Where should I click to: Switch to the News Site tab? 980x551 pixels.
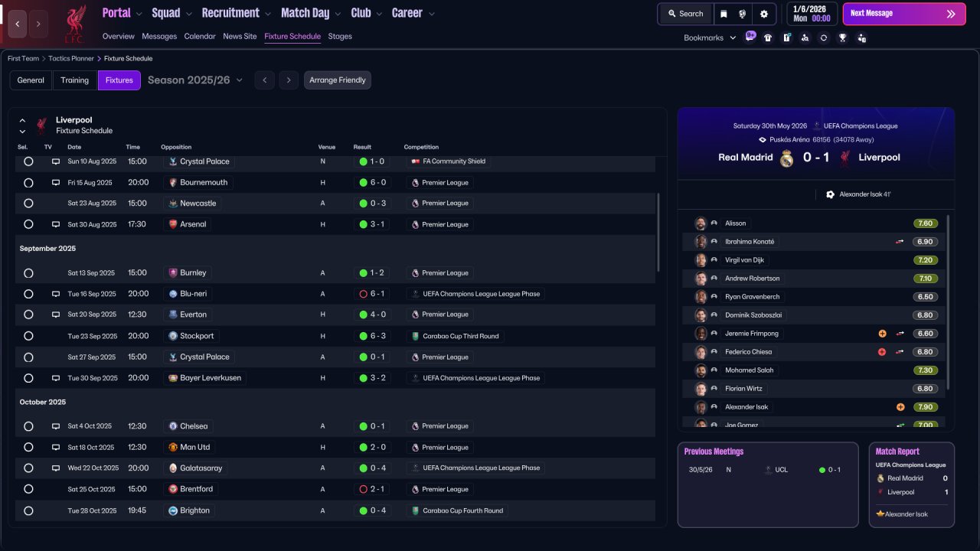[240, 36]
